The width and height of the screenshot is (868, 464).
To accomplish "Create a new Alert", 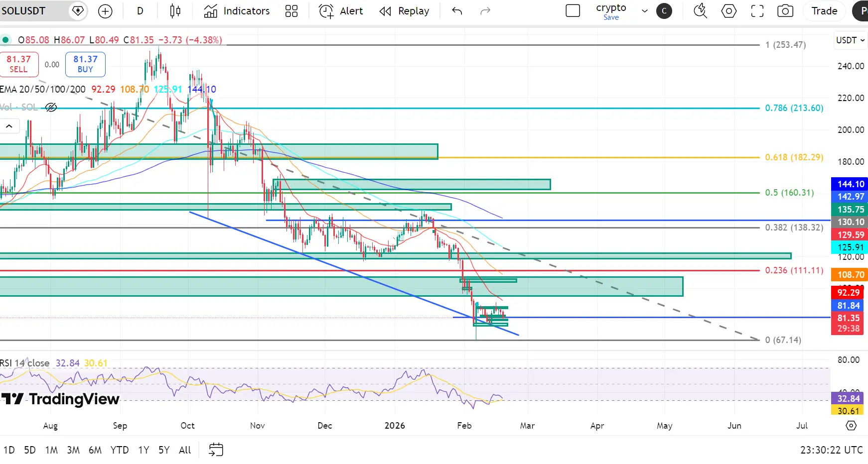I will coord(341,11).
